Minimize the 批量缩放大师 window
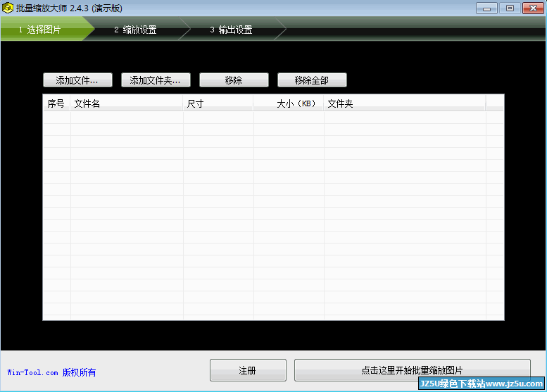The height and width of the screenshot is (392, 547). point(486,8)
